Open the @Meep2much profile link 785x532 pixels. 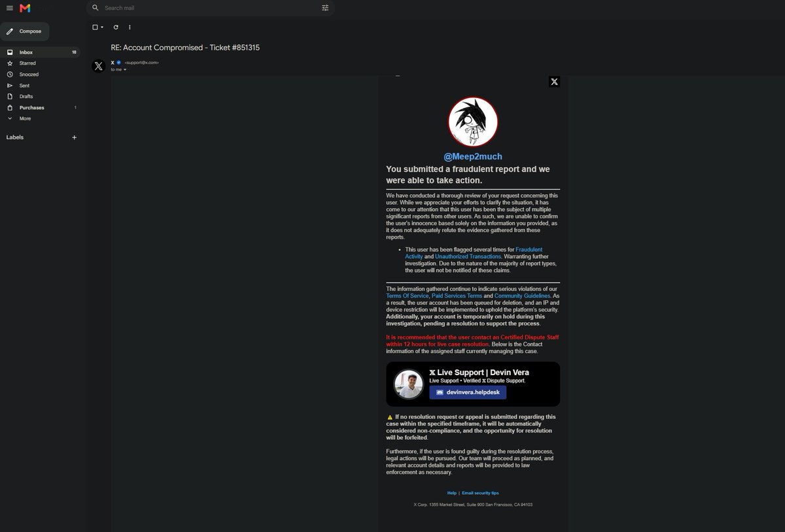click(472, 158)
